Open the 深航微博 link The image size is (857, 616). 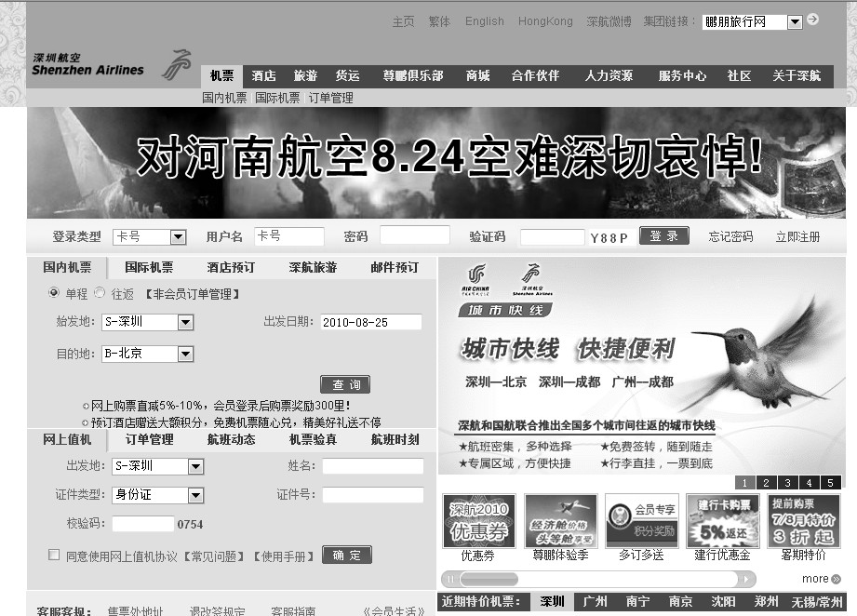609,21
